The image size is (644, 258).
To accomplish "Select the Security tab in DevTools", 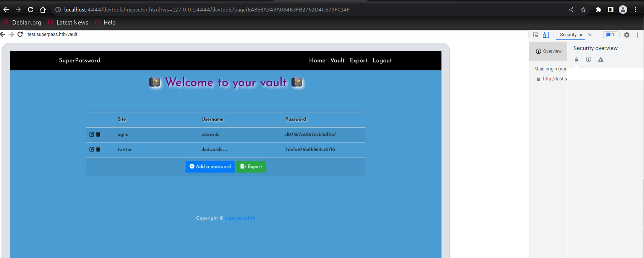I will point(568,35).
